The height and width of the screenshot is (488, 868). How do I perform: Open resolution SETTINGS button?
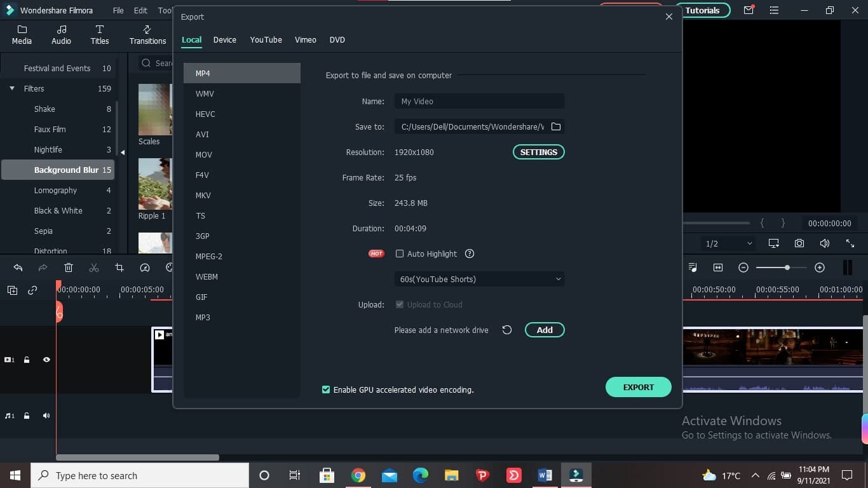pyautogui.click(x=539, y=152)
